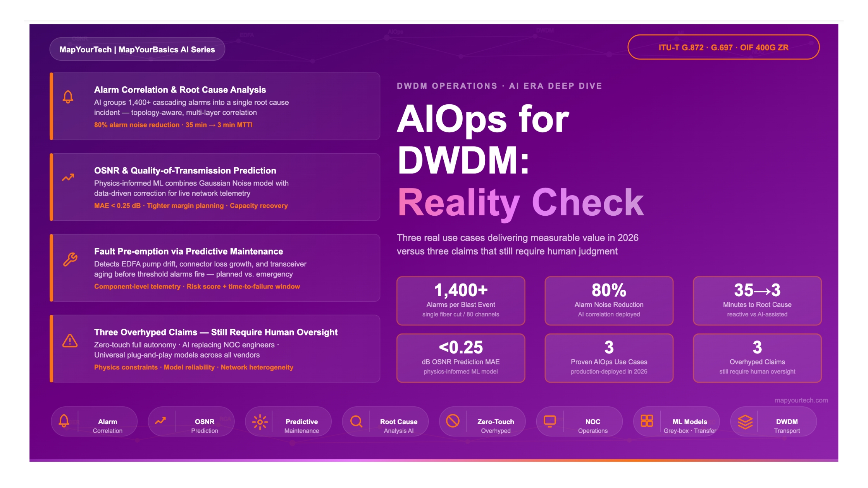Click the 80% Alarm Noise Reduction stat card
Image resolution: width=868 pixels, height=488 pixels.
(x=609, y=301)
